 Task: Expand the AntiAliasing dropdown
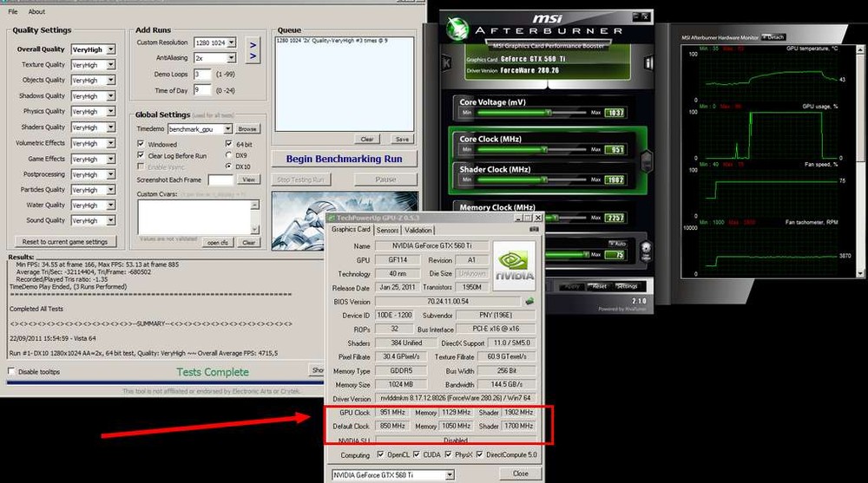click(231, 58)
